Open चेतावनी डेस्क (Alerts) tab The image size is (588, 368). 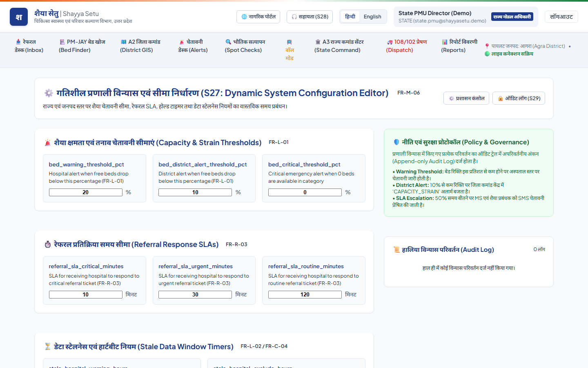coord(193,46)
